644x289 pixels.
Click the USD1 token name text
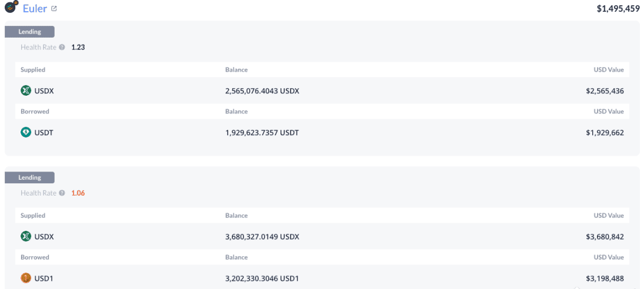pos(44,278)
